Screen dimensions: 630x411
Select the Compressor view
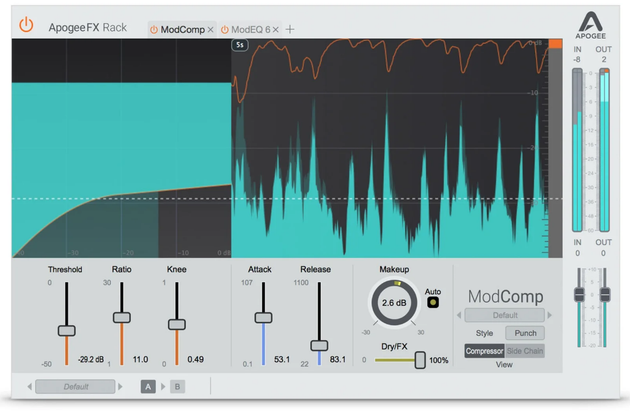coord(485,351)
